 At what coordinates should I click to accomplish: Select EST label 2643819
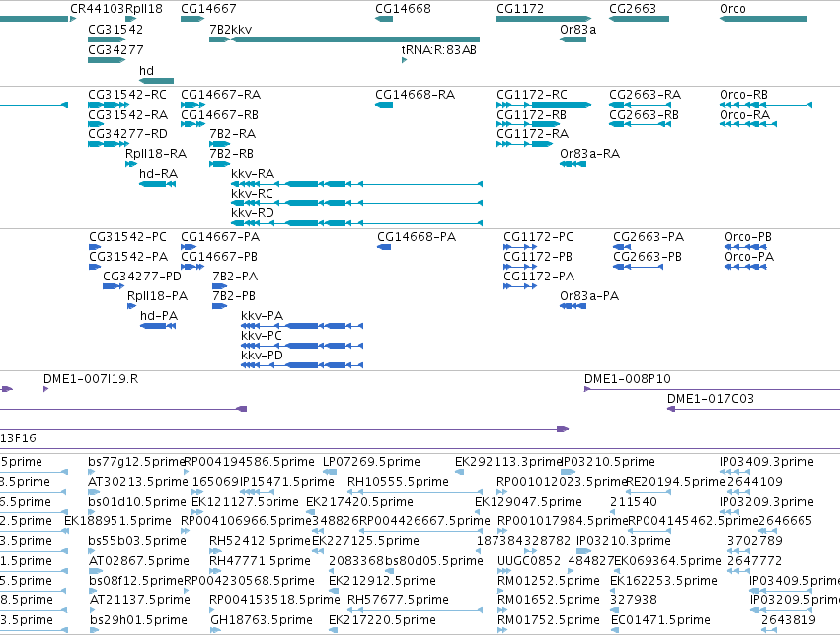coord(789,621)
